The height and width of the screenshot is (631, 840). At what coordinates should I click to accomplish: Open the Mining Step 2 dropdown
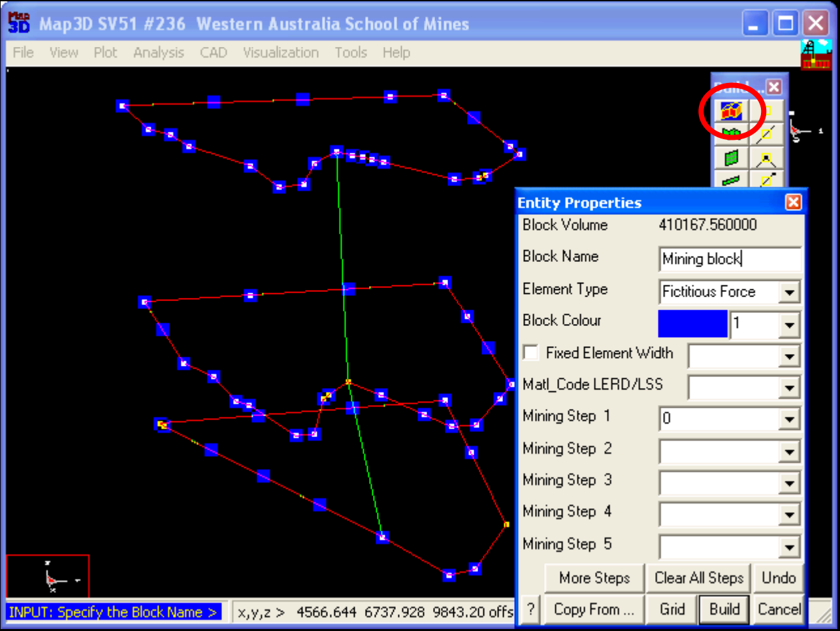click(x=790, y=451)
